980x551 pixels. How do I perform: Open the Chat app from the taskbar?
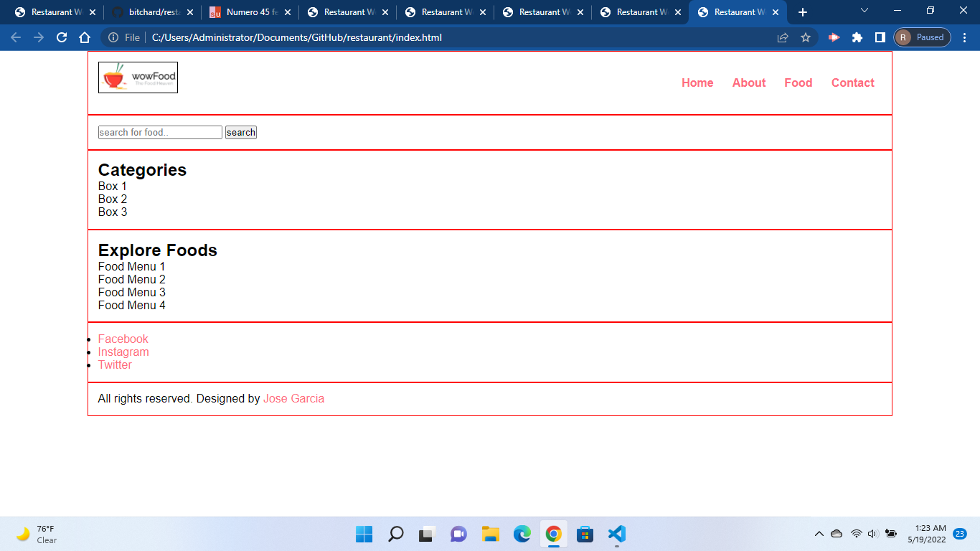pos(458,534)
